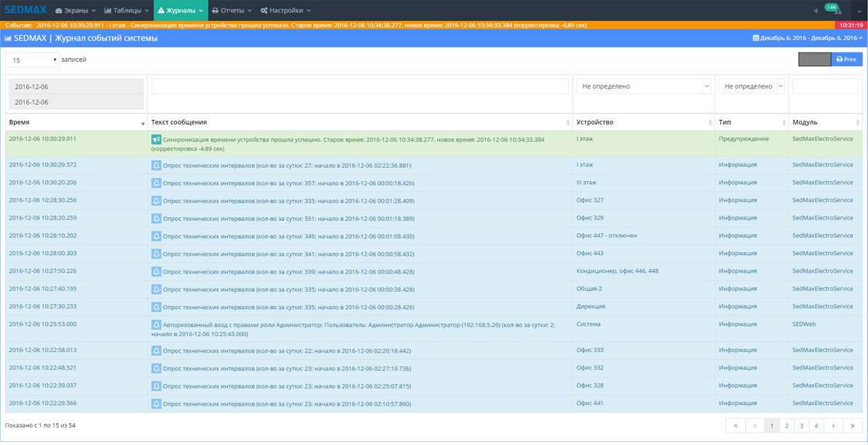
Task: Click the megaphone icon in the first row
Action: (156, 139)
